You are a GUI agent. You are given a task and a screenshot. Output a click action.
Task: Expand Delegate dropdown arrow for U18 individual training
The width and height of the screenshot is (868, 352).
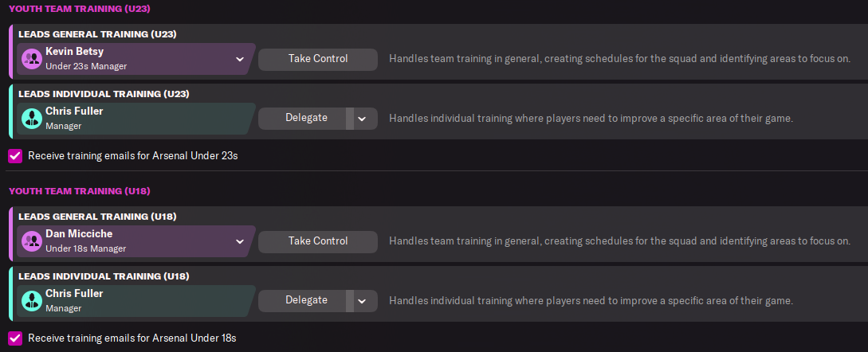click(x=362, y=300)
